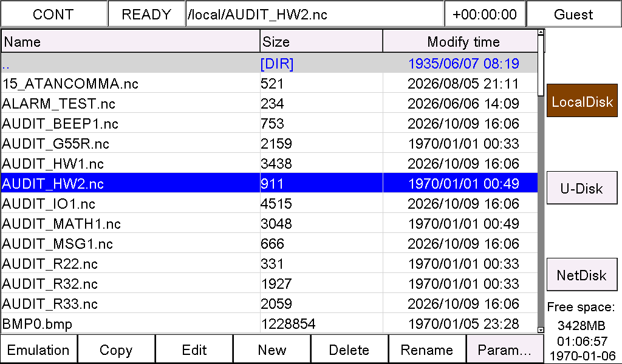Click the Rename button
Viewport: 622px width, 364px height.
[x=427, y=349]
